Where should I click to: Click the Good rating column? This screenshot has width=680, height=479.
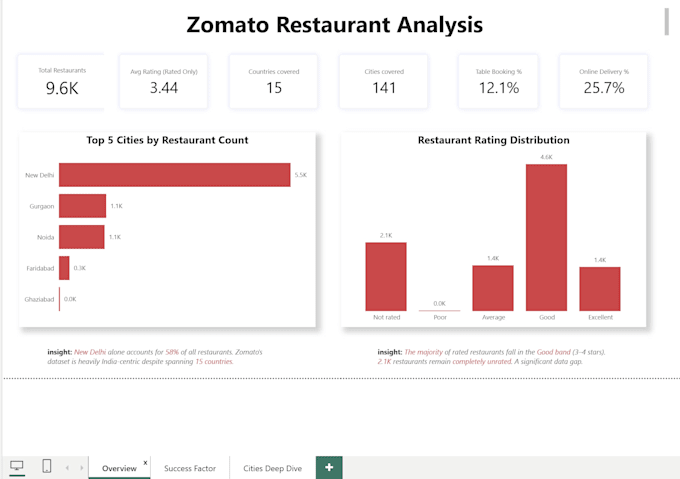(x=546, y=238)
